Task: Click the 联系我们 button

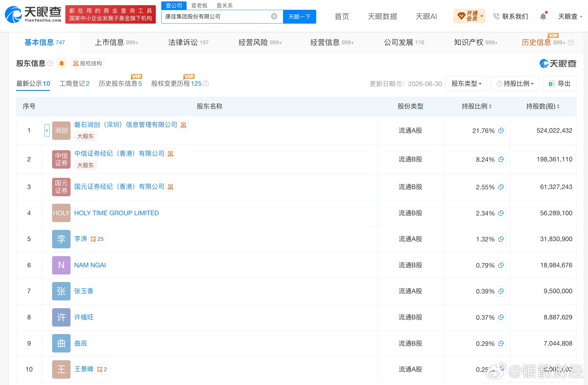Action: click(x=511, y=16)
